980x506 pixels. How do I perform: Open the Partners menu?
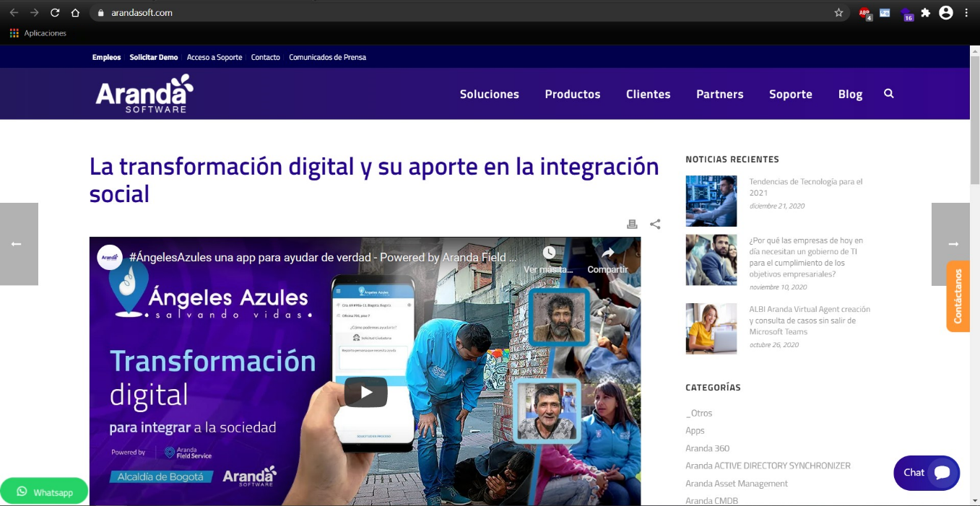(720, 95)
